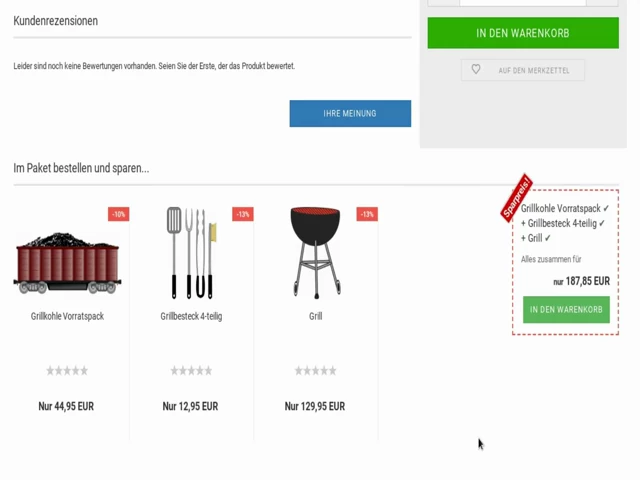640x480 pixels.
Task: Click the -13% badge on the Grill
Action: pyautogui.click(x=367, y=214)
